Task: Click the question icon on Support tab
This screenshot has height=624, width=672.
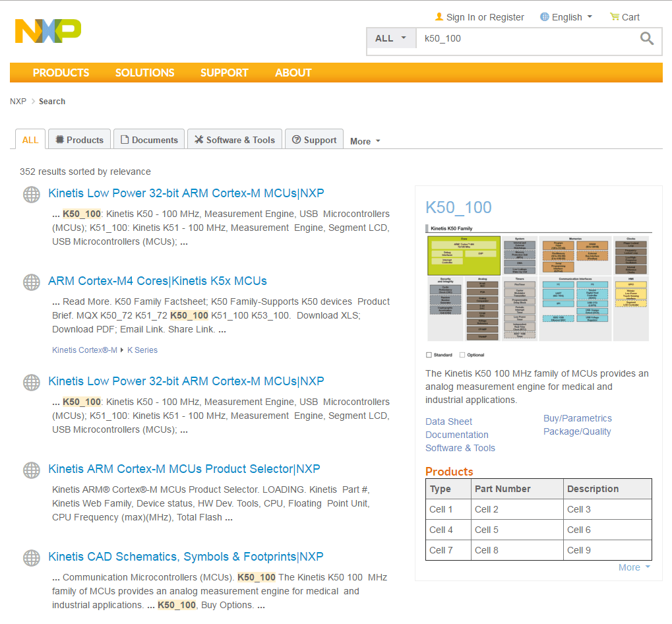Action: point(296,140)
